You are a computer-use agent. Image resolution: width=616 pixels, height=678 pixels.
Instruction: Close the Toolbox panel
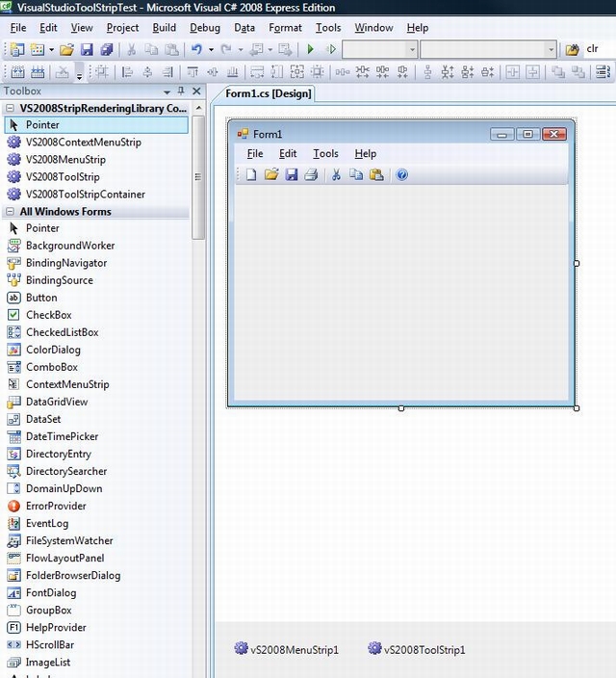click(196, 91)
